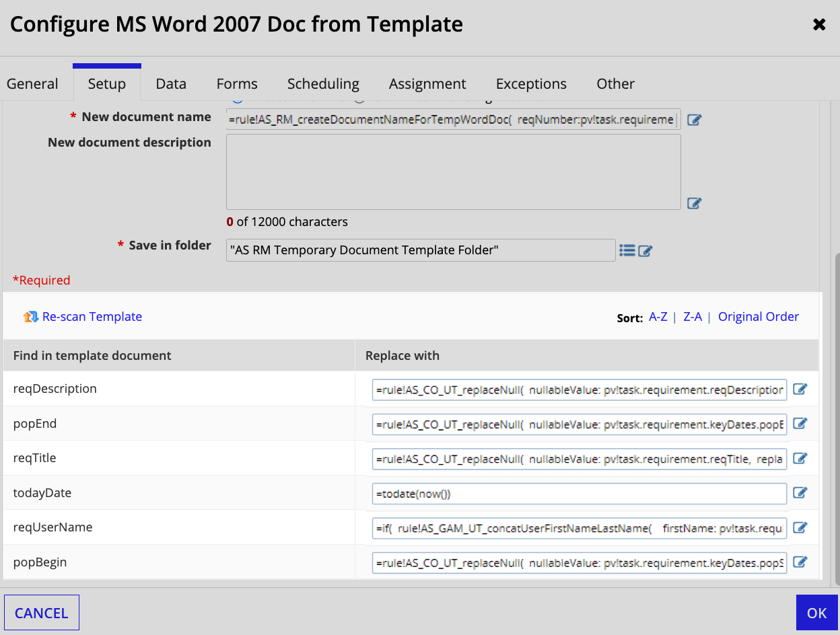Focus the Save in folder field
The width and height of the screenshot is (840, 635).
(x=421, y=250)
